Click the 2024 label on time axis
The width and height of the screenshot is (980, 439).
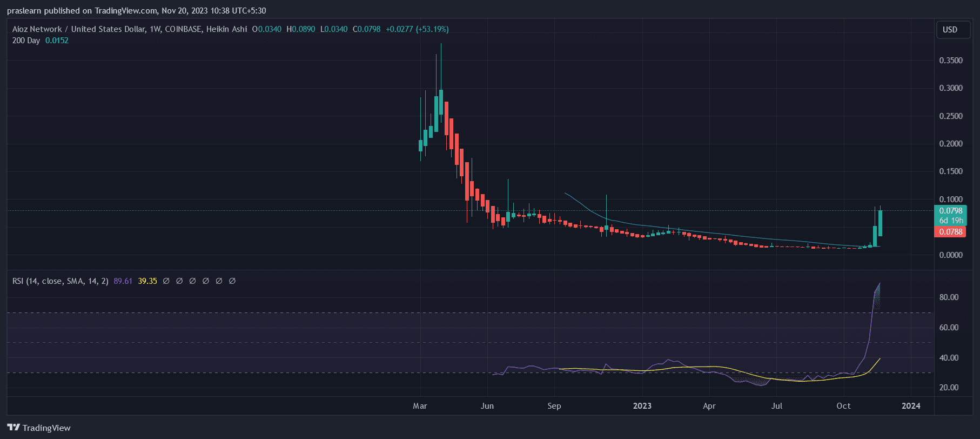click(911, 406)
